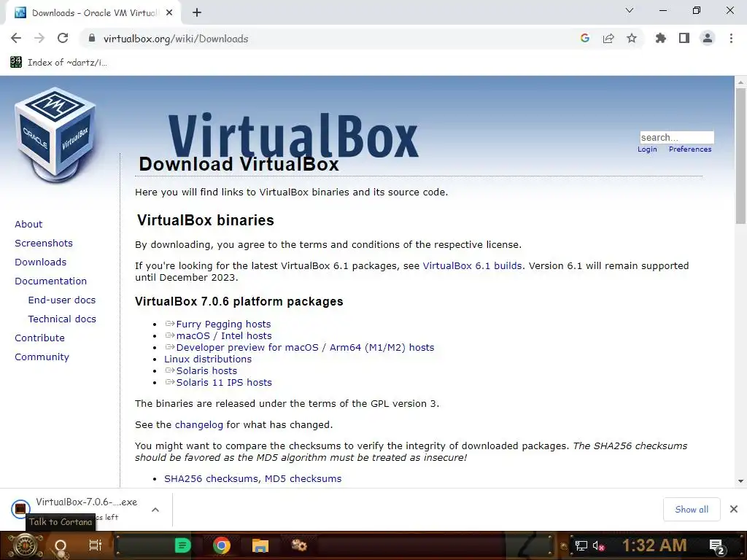Open the SHA256 checksums link

(211, 478)
